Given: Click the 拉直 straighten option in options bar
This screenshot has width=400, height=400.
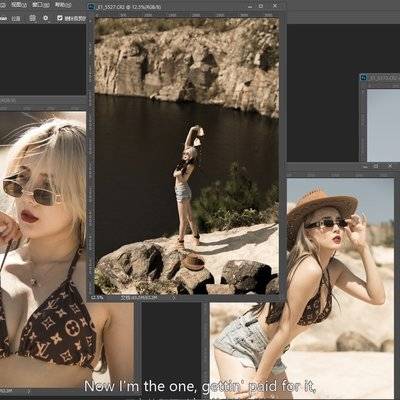Looking at the screenshot, I should tap(16, 19).
